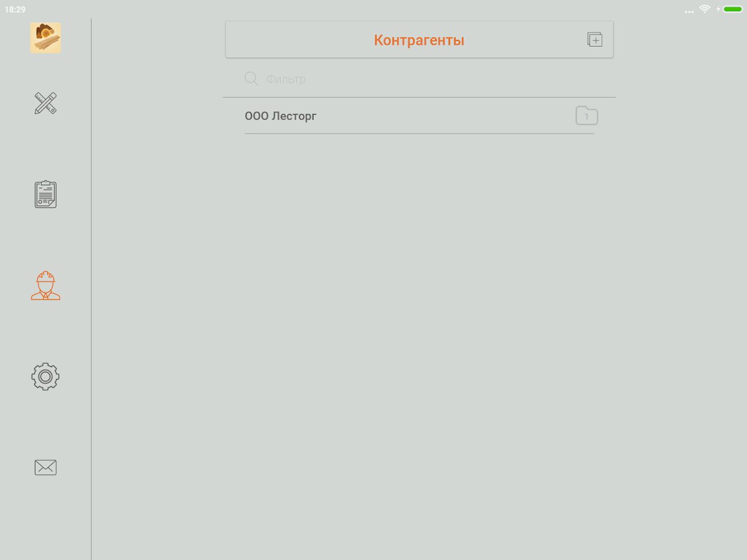
Task: Open the gear settings section
Action: point(45,376)
